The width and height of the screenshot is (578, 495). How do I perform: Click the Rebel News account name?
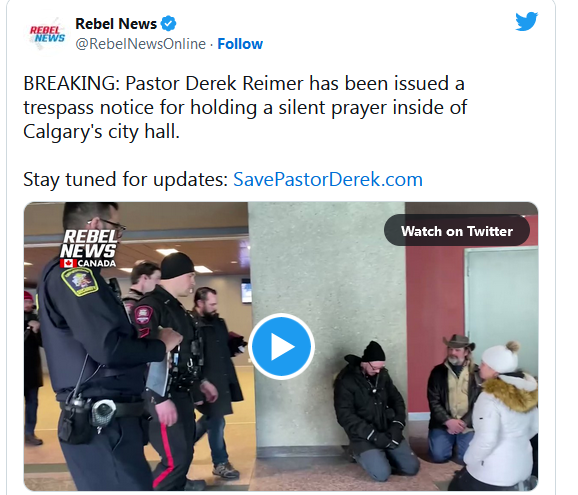[x=116, y=24]
